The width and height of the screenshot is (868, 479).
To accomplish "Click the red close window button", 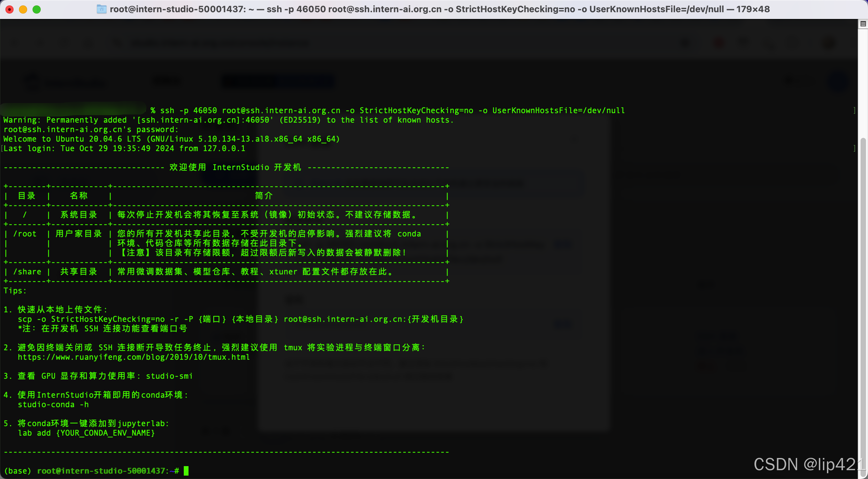I will point(9,9).
